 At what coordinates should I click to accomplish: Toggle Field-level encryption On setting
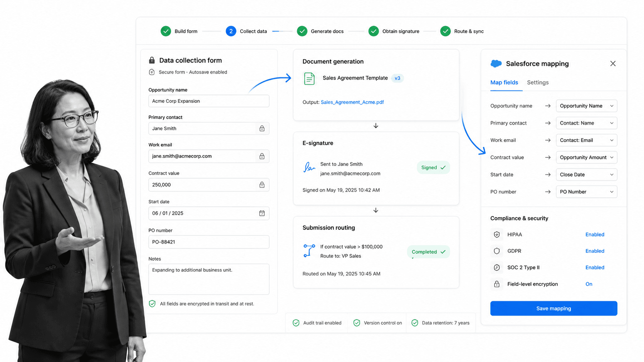coord(589,284)
